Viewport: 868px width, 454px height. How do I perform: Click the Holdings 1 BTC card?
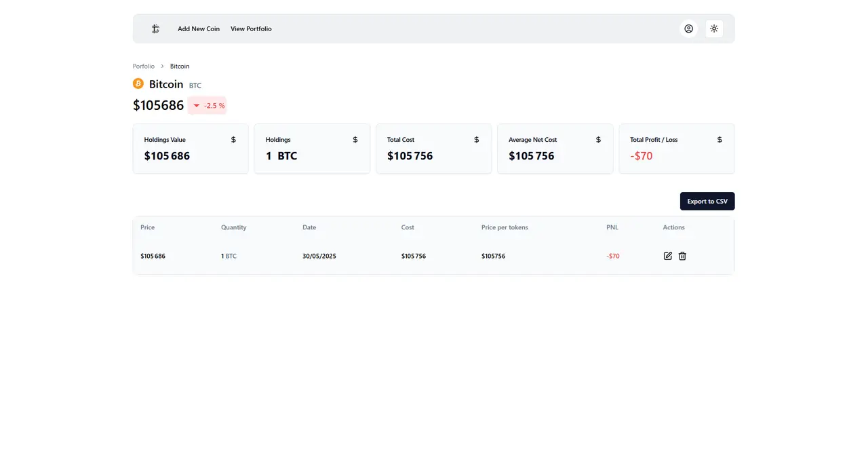(312, 149)
